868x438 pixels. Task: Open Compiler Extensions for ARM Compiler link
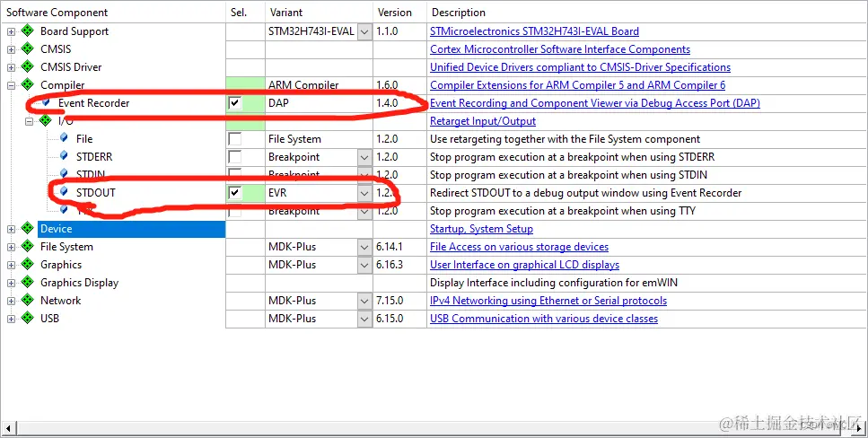pos(577,85)
